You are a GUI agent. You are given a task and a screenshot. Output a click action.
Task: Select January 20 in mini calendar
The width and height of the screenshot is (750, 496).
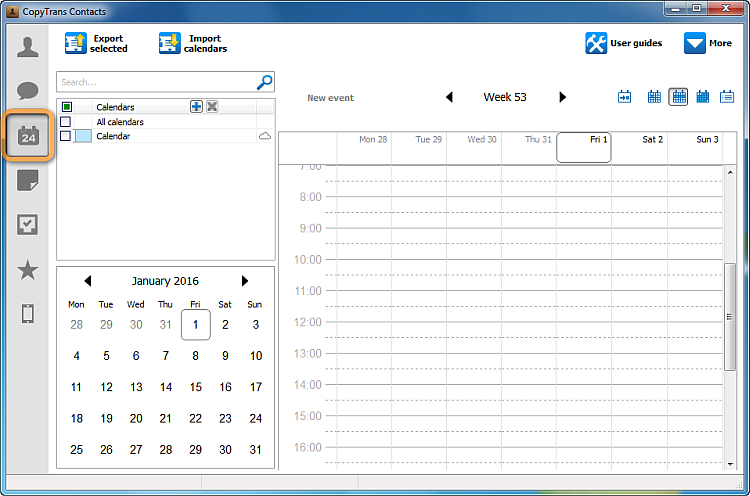click(136, 419)
